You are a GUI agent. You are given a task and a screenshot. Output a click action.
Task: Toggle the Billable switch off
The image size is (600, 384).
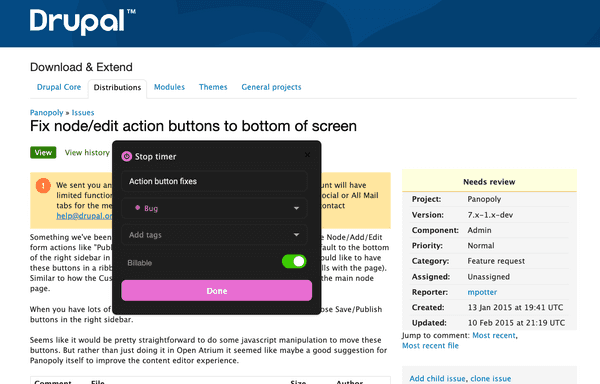294,262
